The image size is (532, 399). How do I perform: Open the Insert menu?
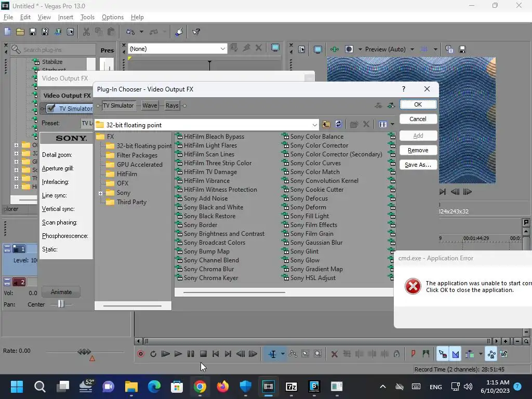tap(65, 17)
